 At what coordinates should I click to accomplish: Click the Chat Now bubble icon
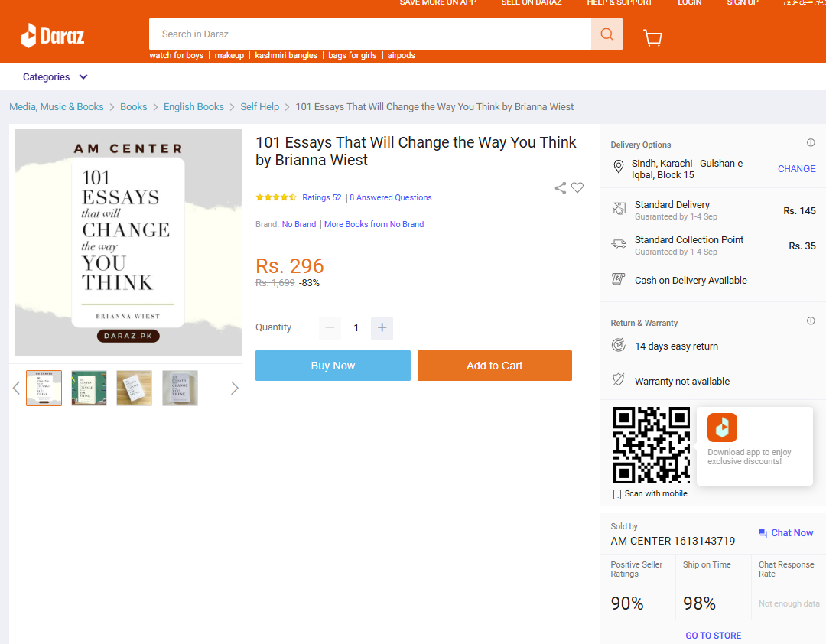pyautogui.click(x=763, y=533)
